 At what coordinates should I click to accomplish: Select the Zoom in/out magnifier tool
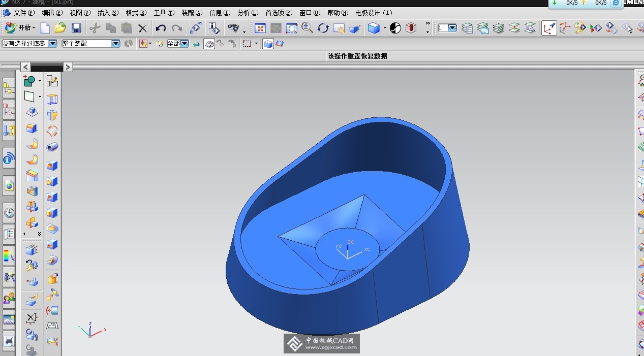coord(307,28)
